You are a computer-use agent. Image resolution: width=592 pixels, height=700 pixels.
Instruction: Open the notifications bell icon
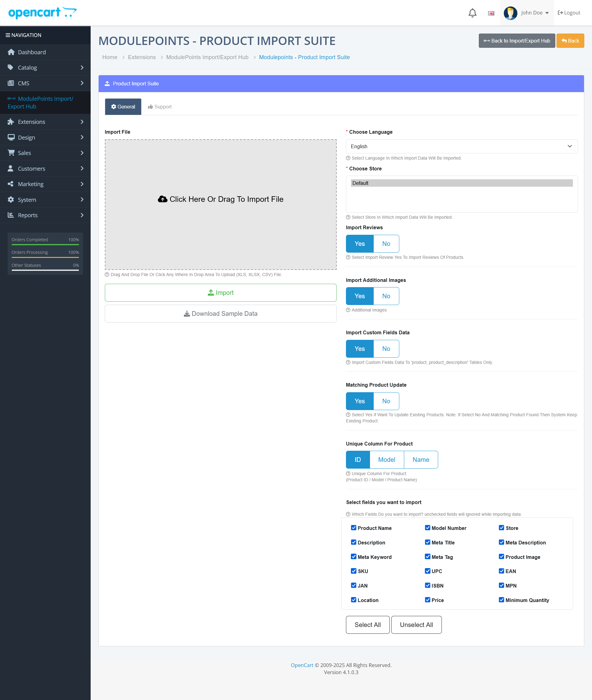tap(472, 13)
